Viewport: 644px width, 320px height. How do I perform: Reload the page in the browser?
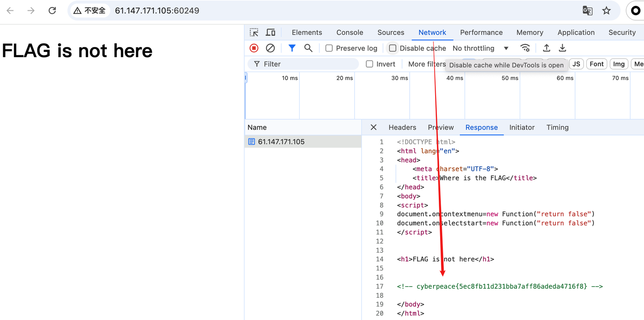click(x=52, y=11)
